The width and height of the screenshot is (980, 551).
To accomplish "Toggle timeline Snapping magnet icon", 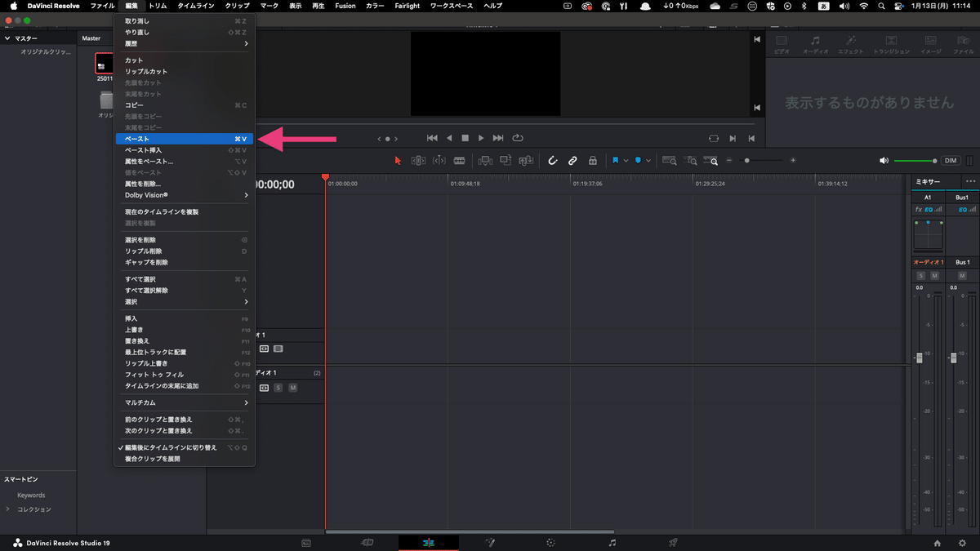I will 552,161.
